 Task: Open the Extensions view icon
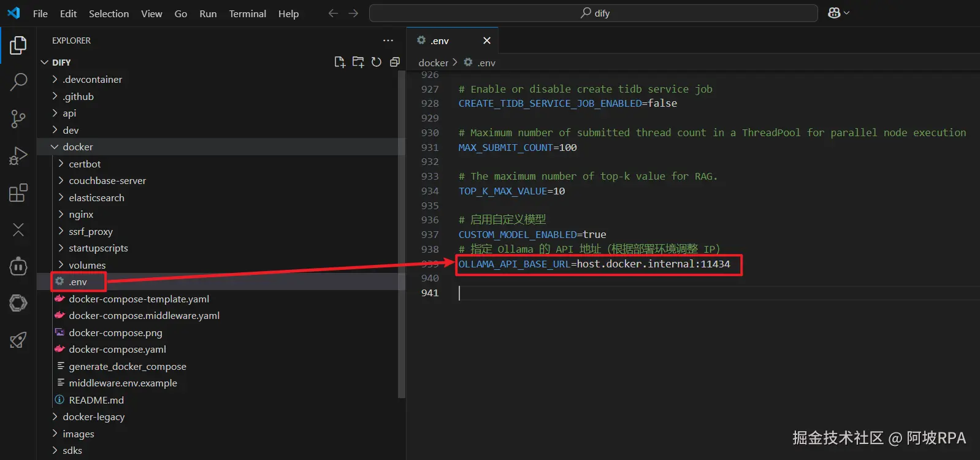click(18, 193)
